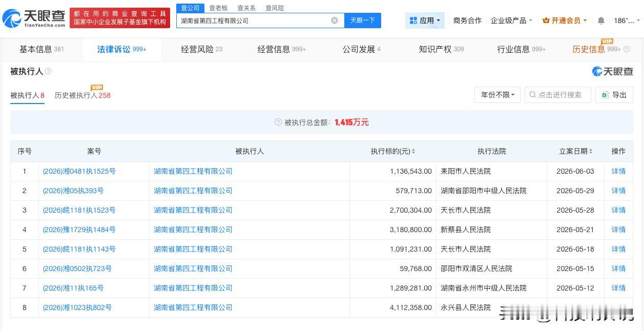The image size is (644, 331).
Task: Sort by 立案日期 column arrows
Action: 591,151
